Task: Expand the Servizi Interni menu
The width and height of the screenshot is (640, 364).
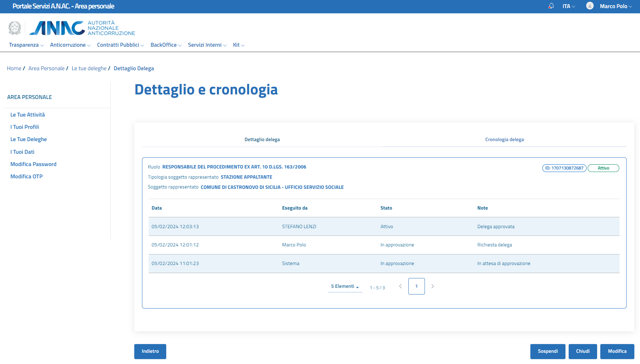Action: coord(207,45)
